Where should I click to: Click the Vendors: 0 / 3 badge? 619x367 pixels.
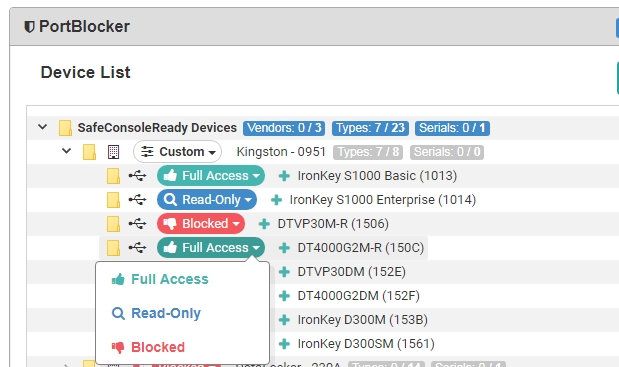pyautogui.click(x=284, y=128)
